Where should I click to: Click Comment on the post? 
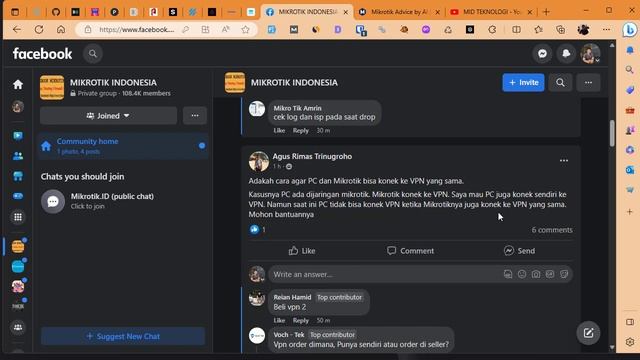[x=411, y=251]
